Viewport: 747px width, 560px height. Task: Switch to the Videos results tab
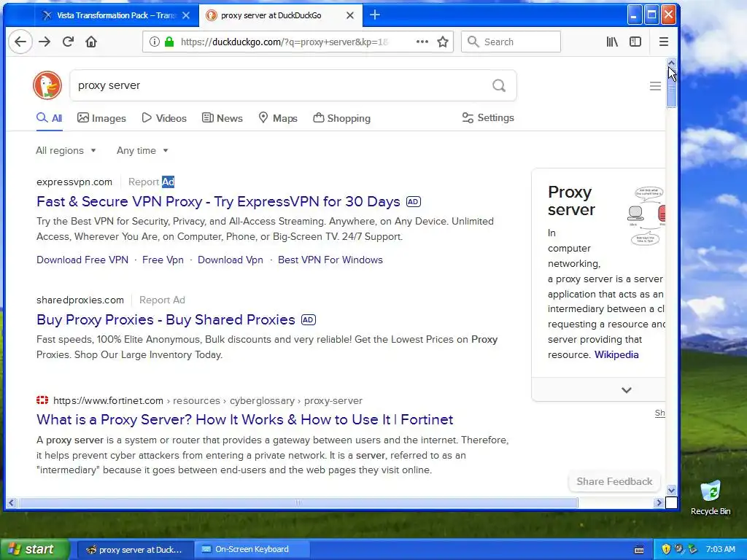(x=164, y=118)
